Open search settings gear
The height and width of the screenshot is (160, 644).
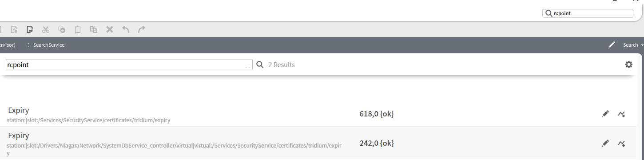(x=629, y=64)
